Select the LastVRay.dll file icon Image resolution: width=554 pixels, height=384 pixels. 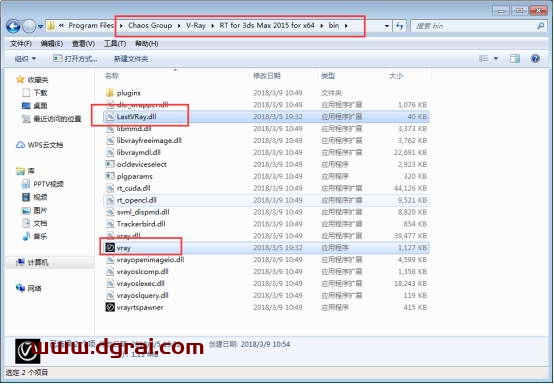coord(110,117)
